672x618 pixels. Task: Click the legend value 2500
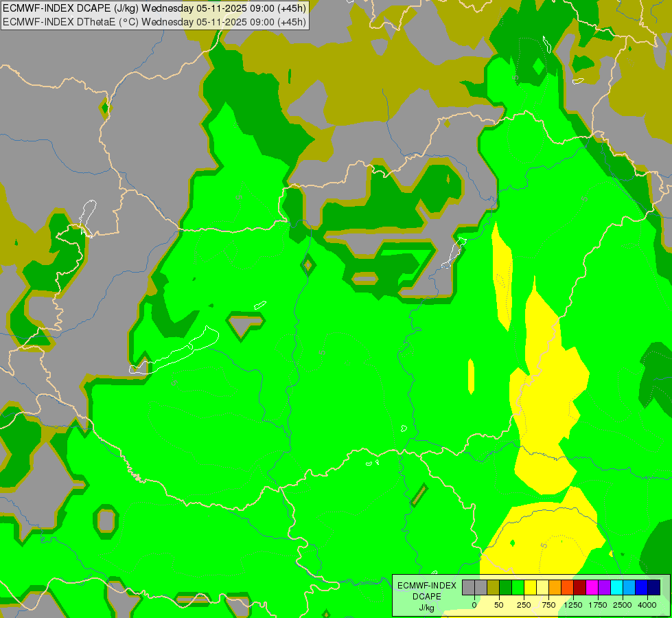point(623,605)
